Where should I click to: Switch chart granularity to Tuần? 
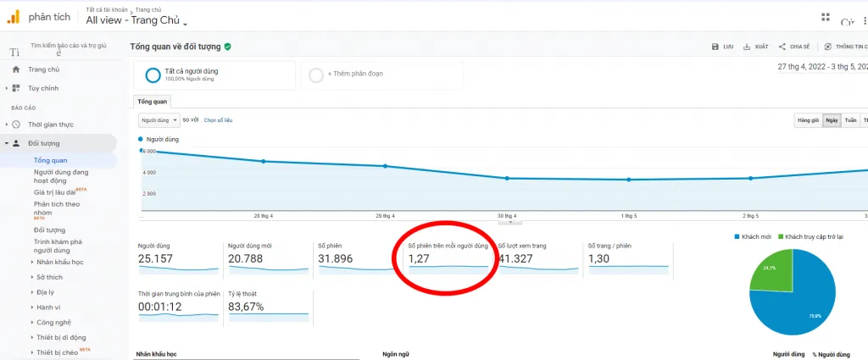point(851,120)
